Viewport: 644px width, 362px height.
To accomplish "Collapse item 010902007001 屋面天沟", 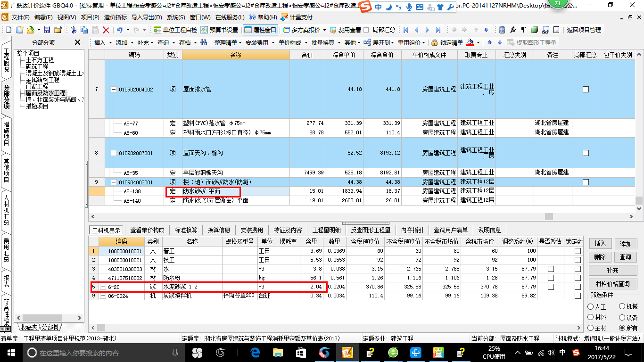I will click(x=114, y=153).
